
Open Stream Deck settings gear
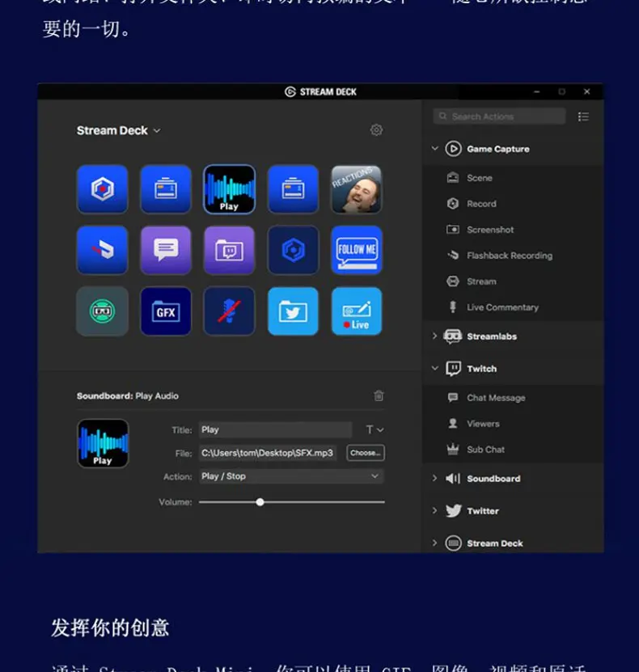[376, 130]
